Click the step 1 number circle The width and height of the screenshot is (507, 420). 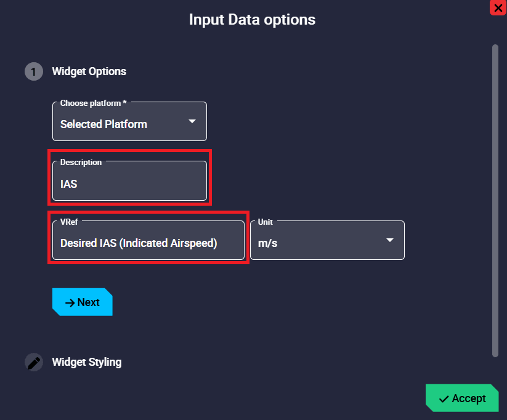pos(34,71)
